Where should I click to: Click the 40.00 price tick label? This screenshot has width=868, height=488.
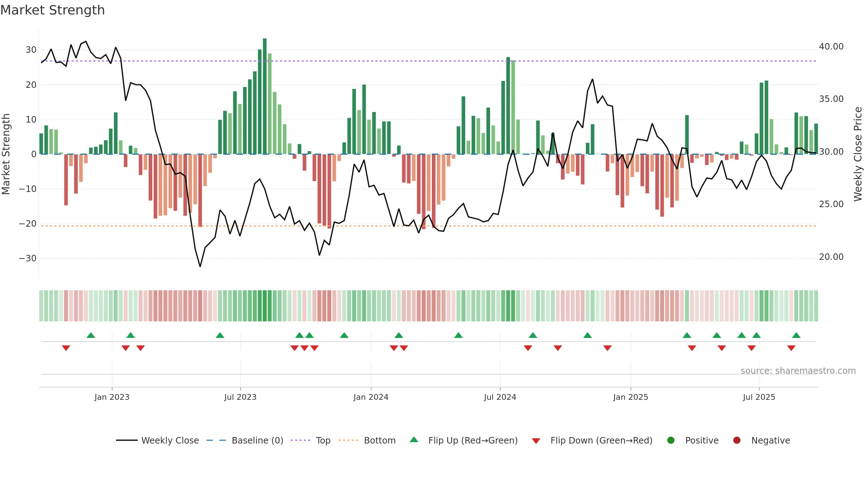(831, 47)
